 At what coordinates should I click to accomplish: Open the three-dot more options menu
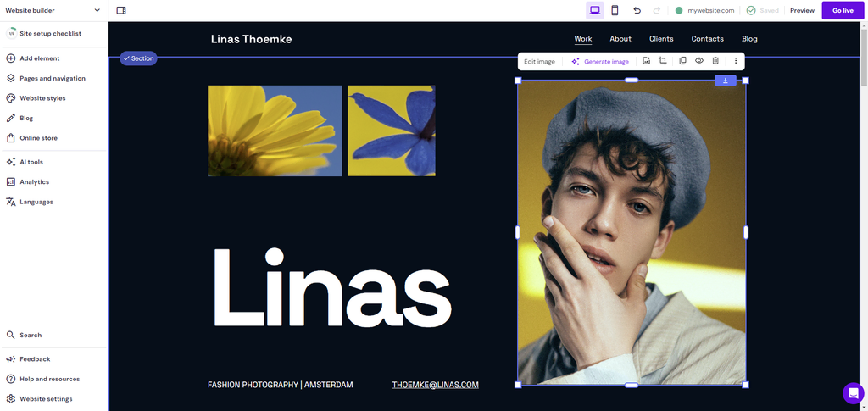(x=735, y=61)
